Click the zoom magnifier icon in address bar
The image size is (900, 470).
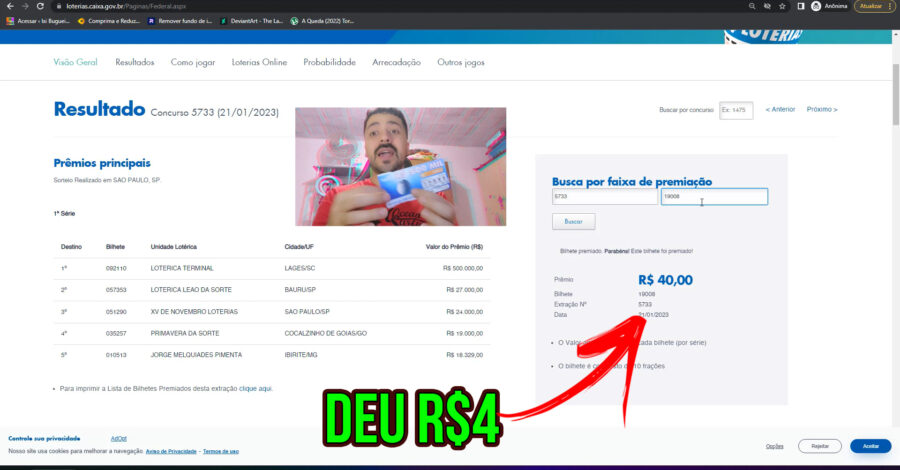pyautogui.click(x=752, y=6)
